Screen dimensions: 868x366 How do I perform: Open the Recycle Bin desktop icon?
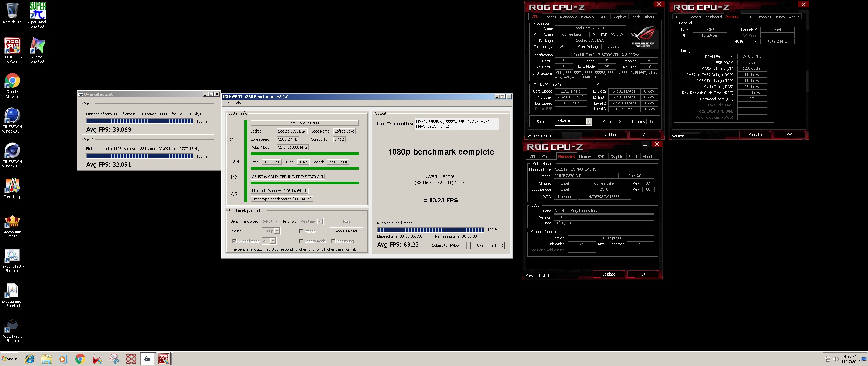[12, 14]
